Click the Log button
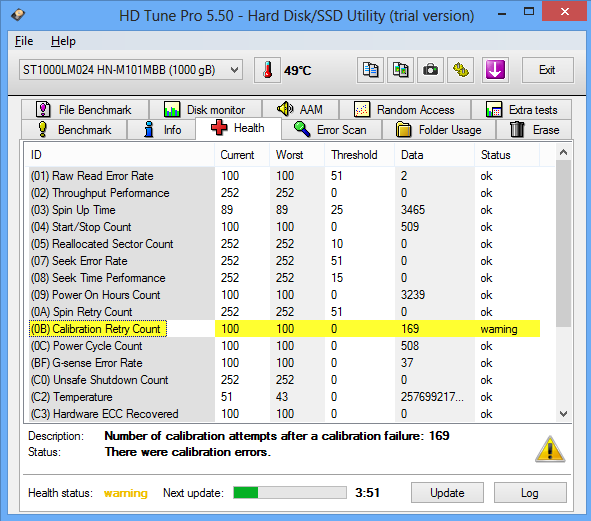The image size is (591, 521). coord(530,493)
